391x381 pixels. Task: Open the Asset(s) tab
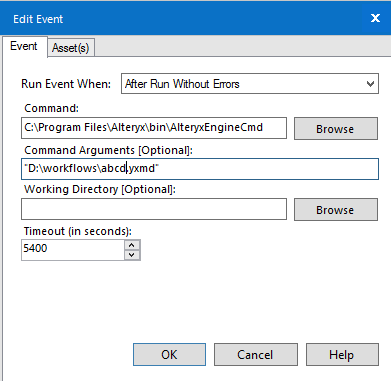(x=71, y=48)
